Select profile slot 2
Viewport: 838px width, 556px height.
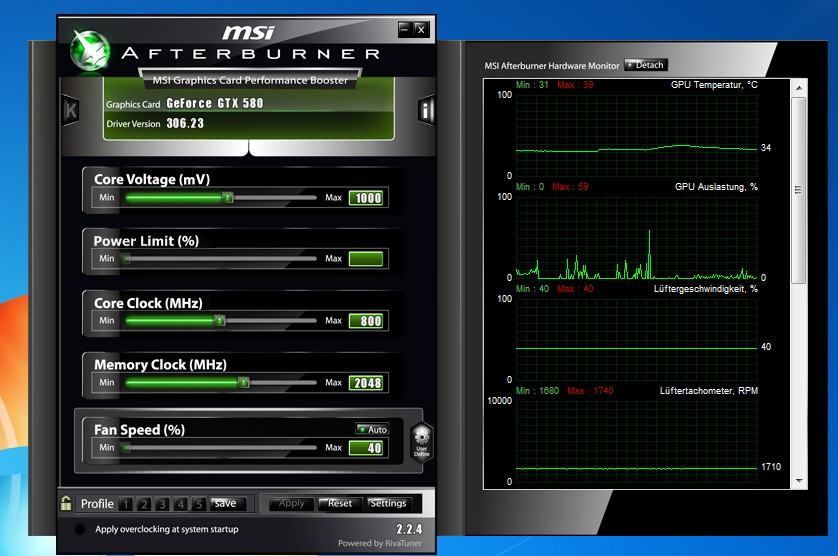pyautogui.click(x=144, y=504)
